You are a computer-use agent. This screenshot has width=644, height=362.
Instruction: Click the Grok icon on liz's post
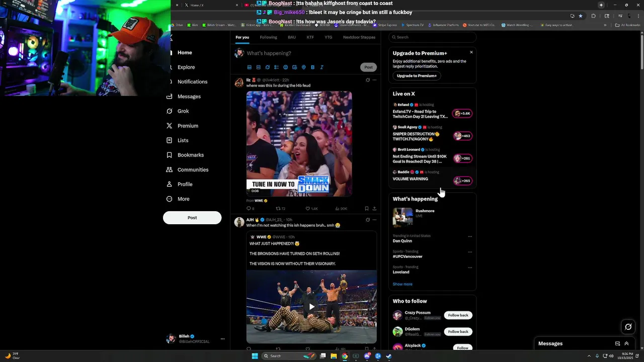(x=368, y=80)
